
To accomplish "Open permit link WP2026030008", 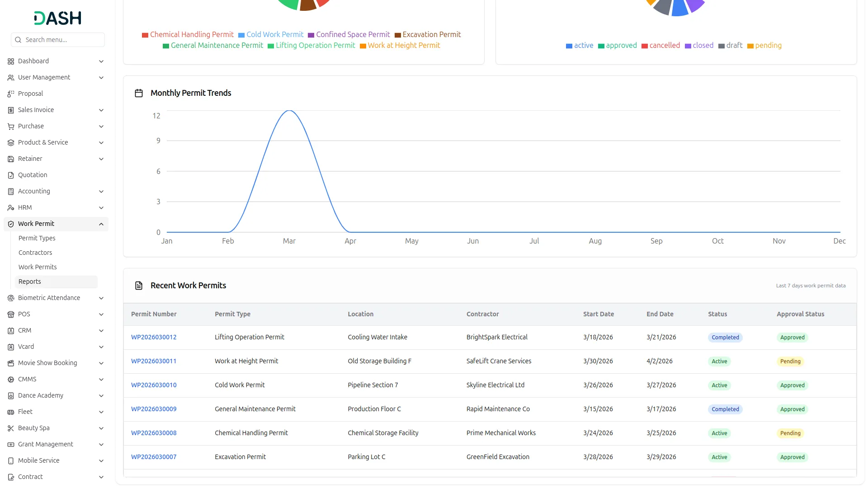I will (154, 433).
